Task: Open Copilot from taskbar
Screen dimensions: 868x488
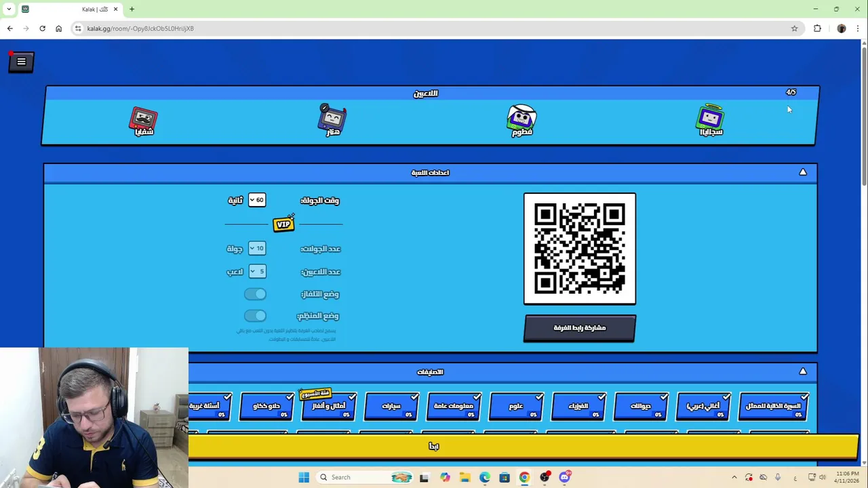Action: [445, 477]
